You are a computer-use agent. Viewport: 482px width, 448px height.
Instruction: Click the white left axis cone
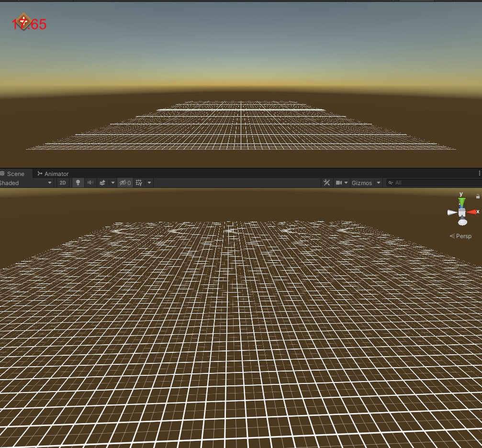point(452,212)
